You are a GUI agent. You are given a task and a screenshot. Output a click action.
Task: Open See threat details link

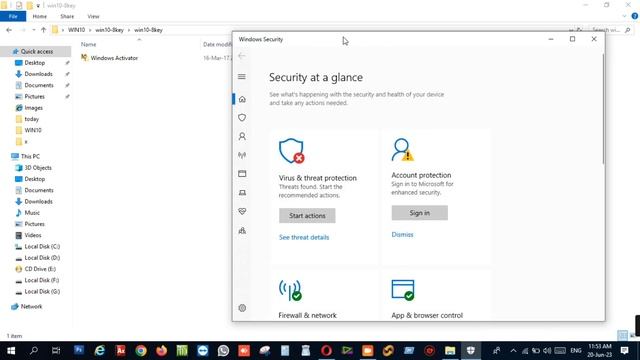coord(304,237)
